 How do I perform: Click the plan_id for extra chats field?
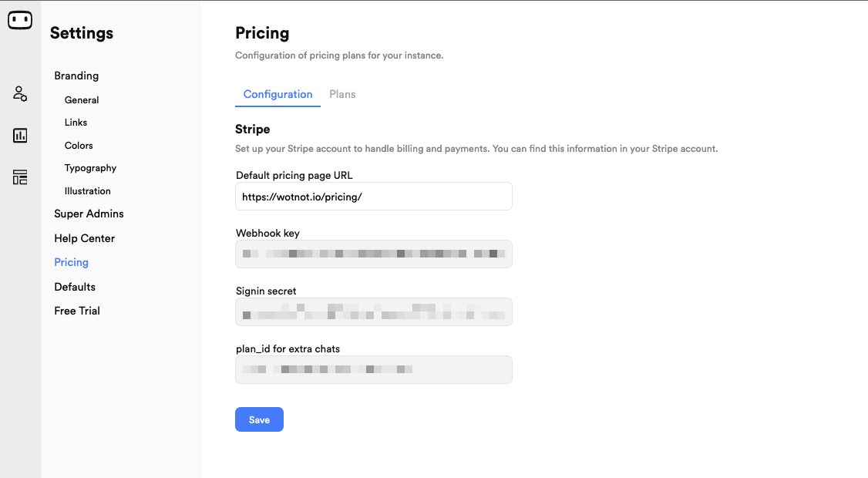tap(374, 369)
